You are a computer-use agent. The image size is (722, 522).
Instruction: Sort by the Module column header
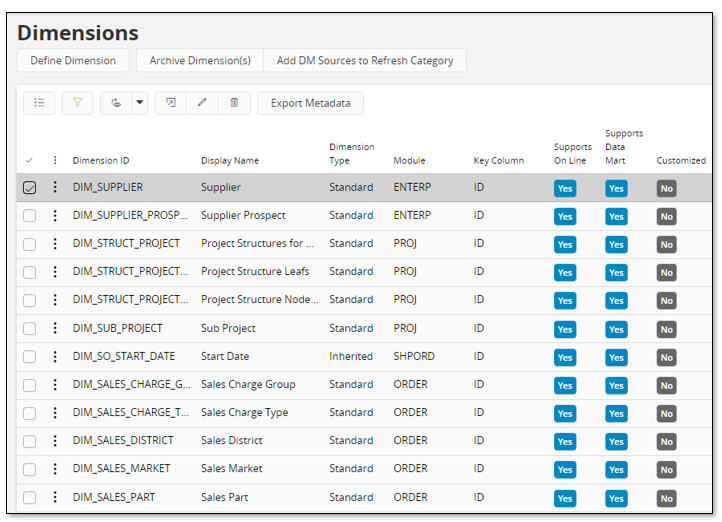tap(409, 160)
